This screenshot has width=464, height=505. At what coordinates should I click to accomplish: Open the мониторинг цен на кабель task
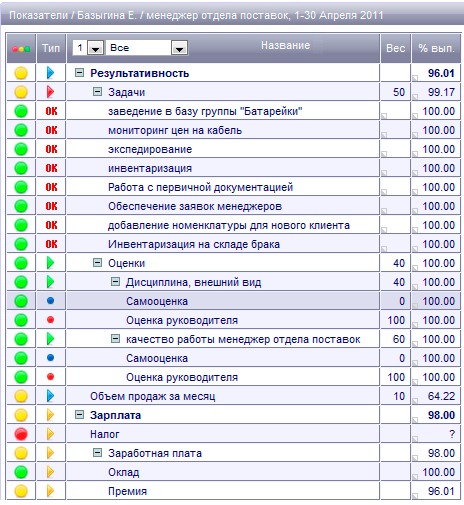point(175,130)
